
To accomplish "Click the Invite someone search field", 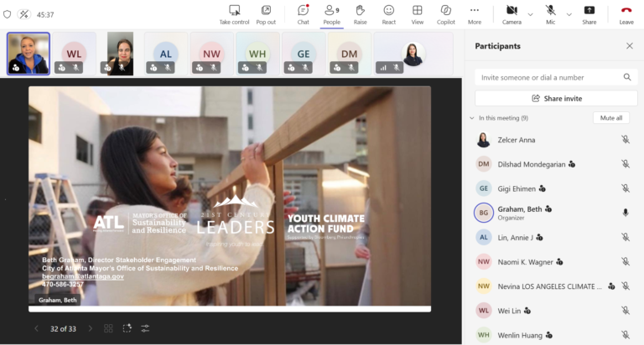I will (x=556, y=77).
